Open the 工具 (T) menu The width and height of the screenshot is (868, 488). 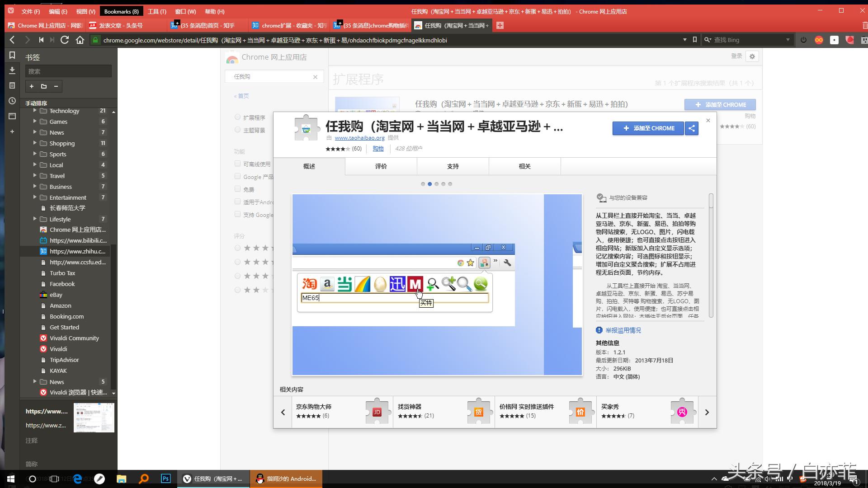[x=157, y=11]
